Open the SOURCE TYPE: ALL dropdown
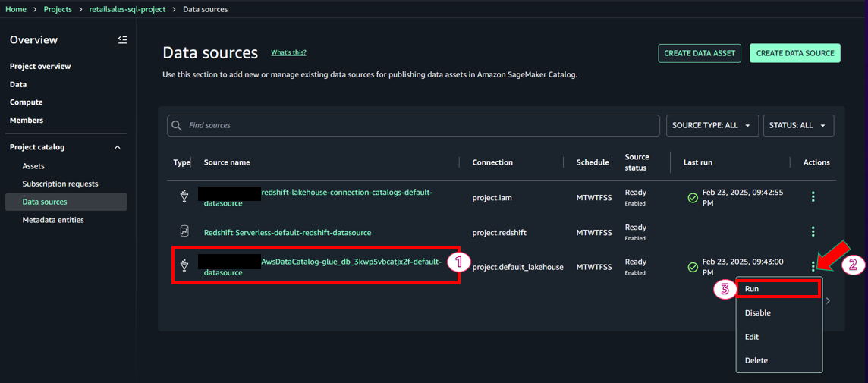Image resolution: width=868 pixels, height=383 pixels. coord(712,126)
